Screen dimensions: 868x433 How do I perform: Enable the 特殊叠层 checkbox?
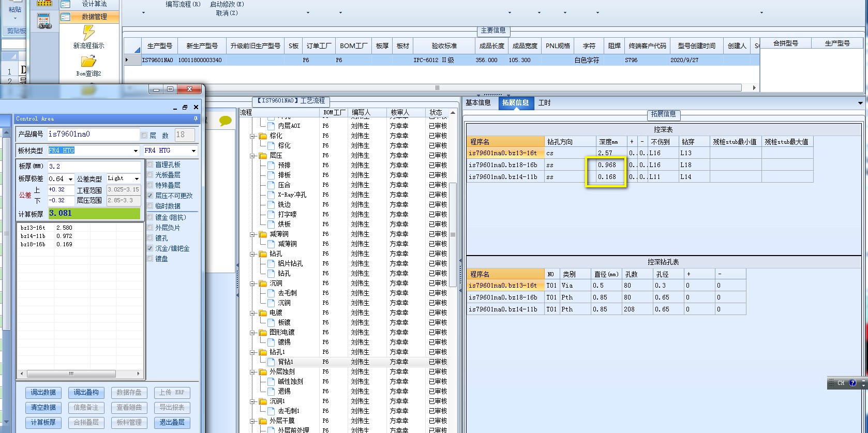tap(150, 185)
